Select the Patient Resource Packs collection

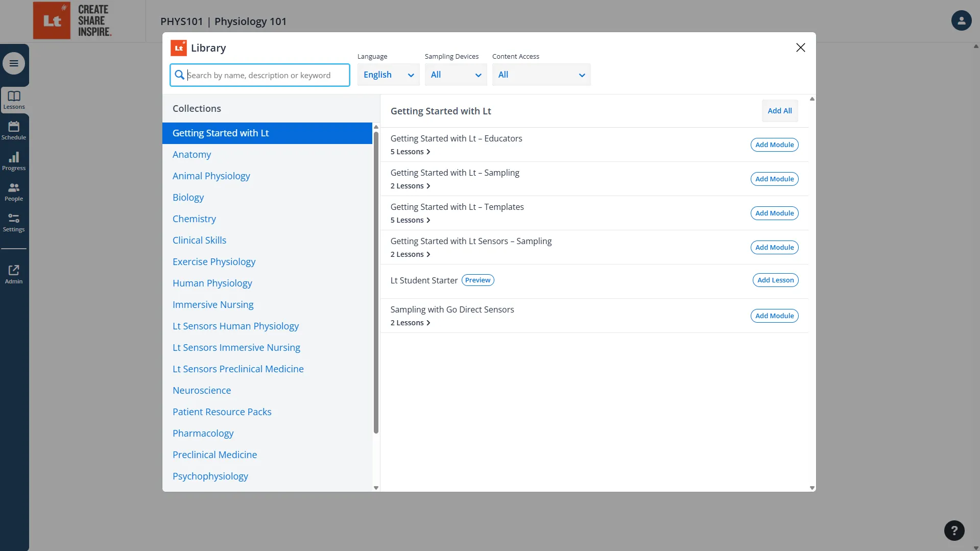tap(267, 412)
